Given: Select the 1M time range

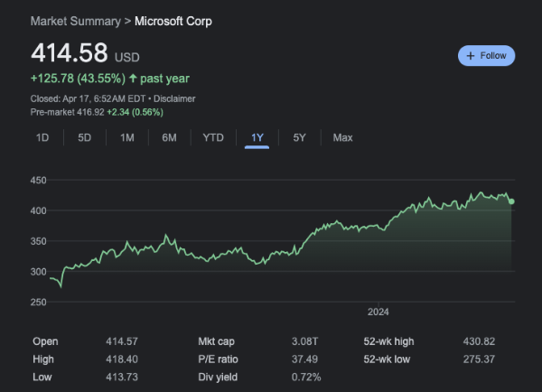Looking at the screenshot, I should [x=127, y=137].
